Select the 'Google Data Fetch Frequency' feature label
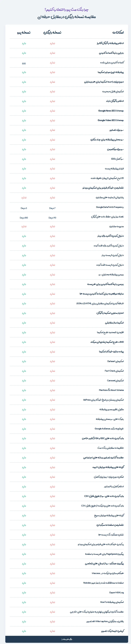 [110, 207]
